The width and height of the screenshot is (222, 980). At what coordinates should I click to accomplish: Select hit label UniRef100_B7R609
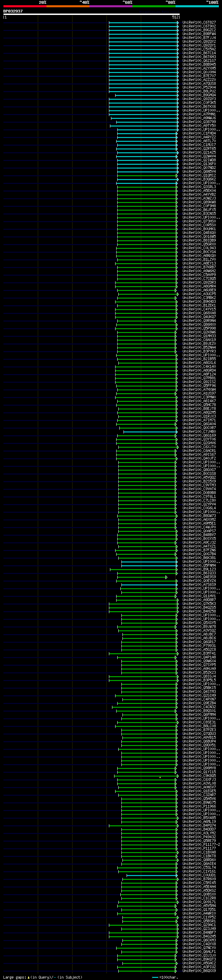pyautogui.click(x=199, y=879)
